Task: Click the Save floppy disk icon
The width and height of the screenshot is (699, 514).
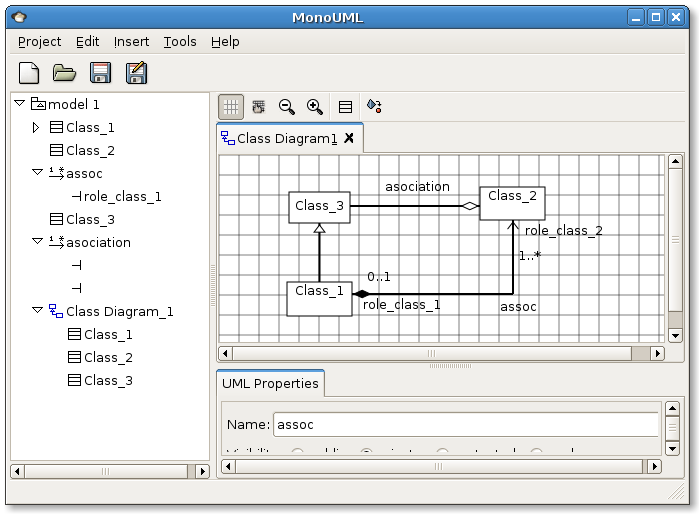Action: (x=100, y=73)
